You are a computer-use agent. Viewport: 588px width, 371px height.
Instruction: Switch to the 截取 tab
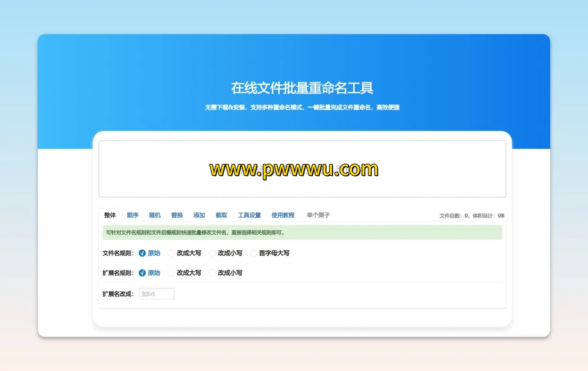point(221,215)
